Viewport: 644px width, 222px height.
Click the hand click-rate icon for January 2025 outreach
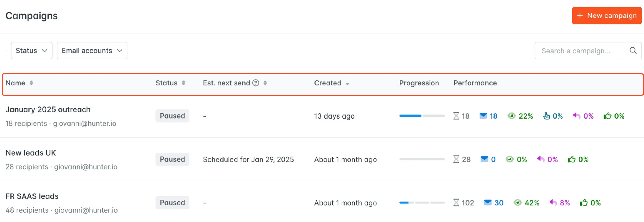click(x=546, y=116)
